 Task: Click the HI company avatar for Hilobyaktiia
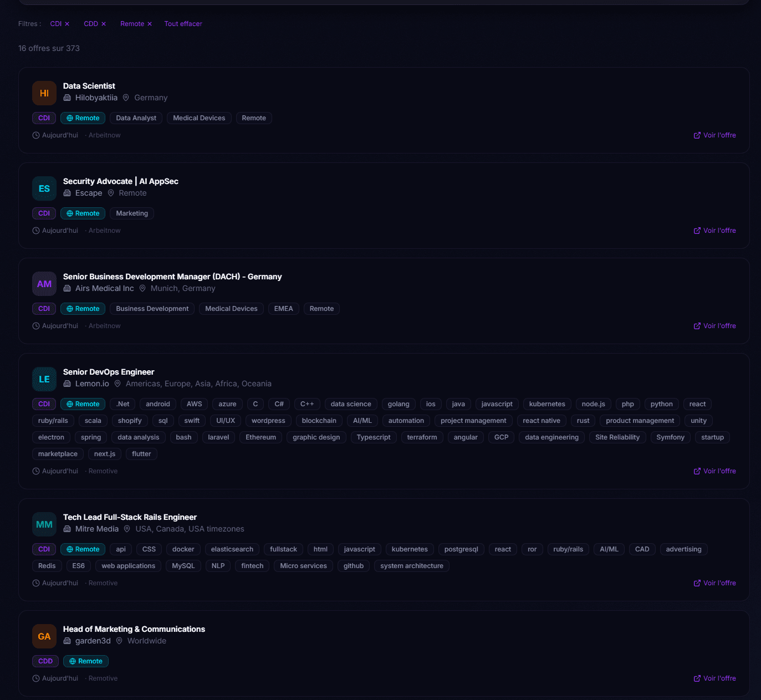coord(44,93)
